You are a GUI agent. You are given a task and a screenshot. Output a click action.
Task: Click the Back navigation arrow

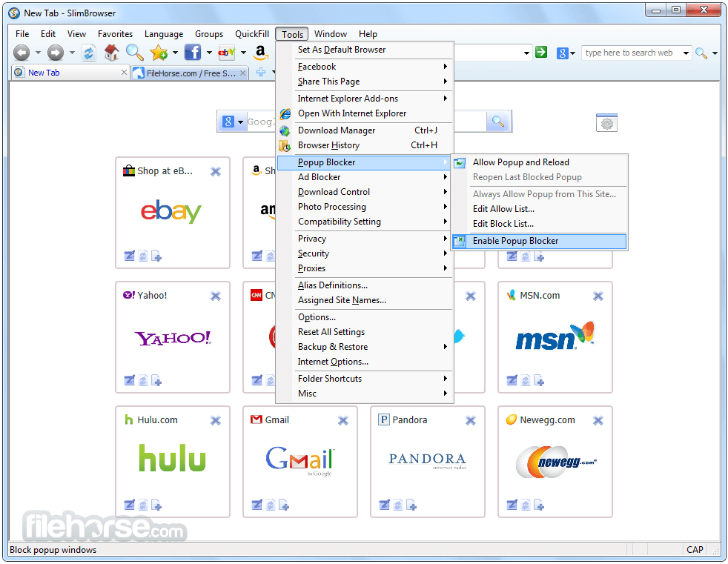point(21,53)
